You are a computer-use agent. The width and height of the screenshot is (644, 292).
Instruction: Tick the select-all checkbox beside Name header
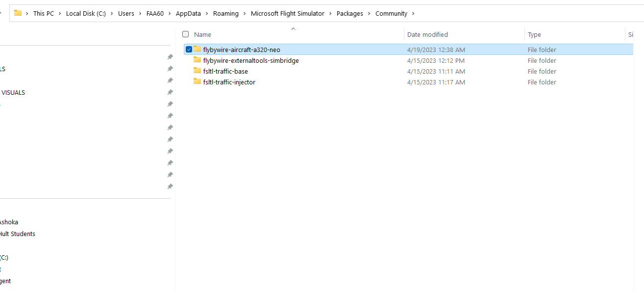pos(185,34)
